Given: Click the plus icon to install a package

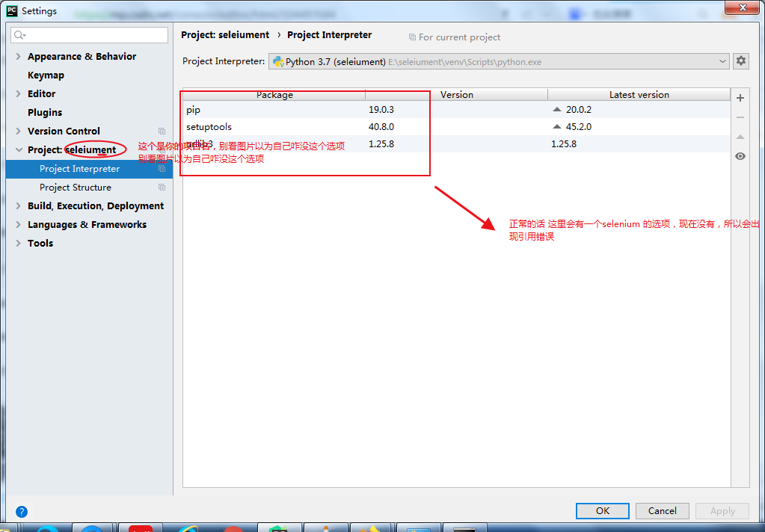Looking at the screenshot, I should pyautogui.click(x=740, y=98).
